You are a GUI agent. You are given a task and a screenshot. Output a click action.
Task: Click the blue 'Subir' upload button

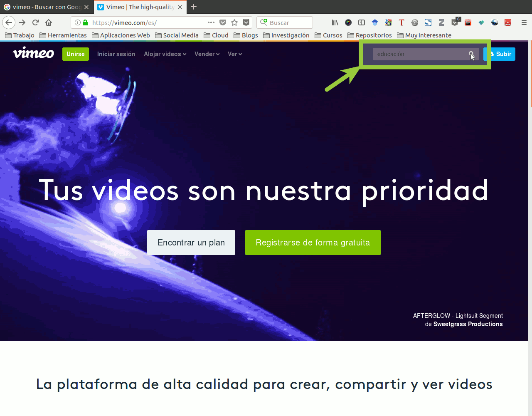499,54
